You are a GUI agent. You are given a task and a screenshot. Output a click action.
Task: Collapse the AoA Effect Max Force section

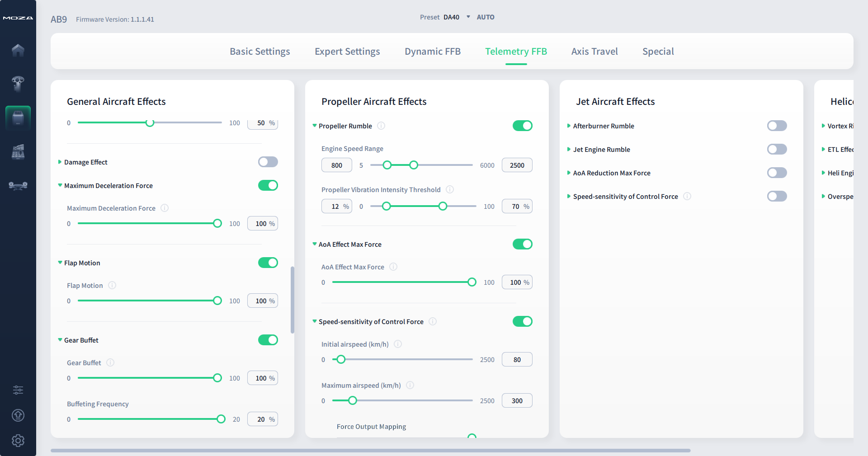click(314, 244)
